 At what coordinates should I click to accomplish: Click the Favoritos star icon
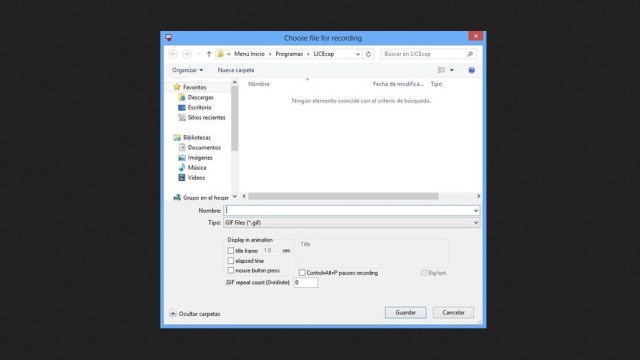177,87
